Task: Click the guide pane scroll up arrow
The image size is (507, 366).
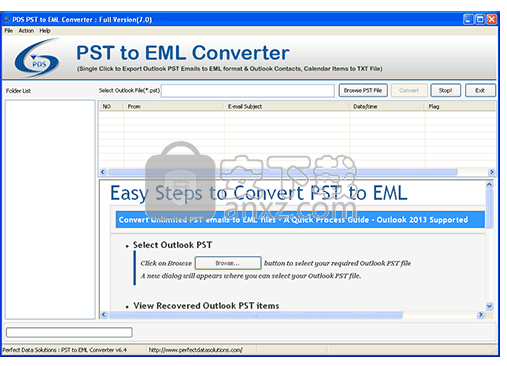Action: pyautogui.click(x=489, y=184)
